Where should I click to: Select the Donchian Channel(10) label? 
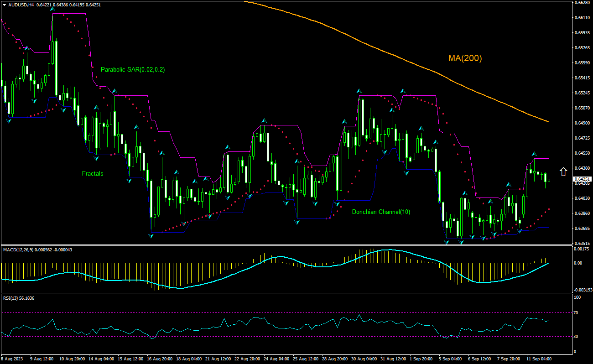tap(380, 212)
